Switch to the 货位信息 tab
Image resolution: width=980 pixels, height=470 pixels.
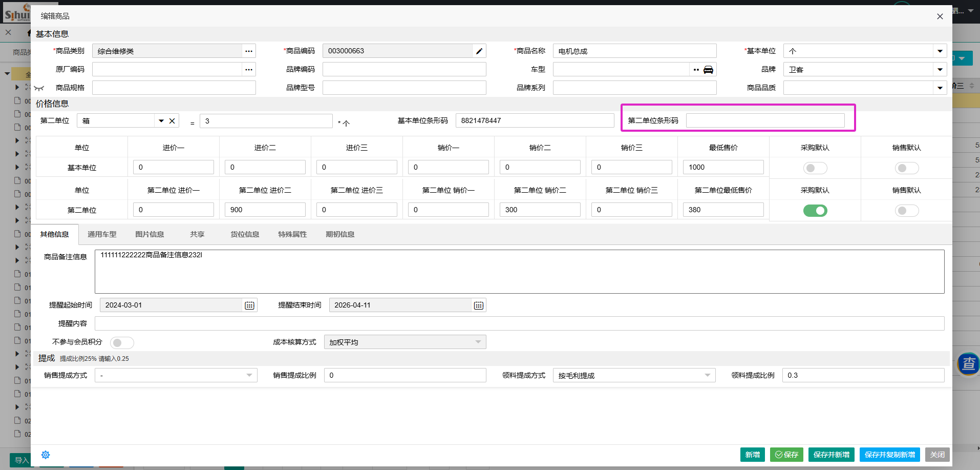[x=245, y=235]
